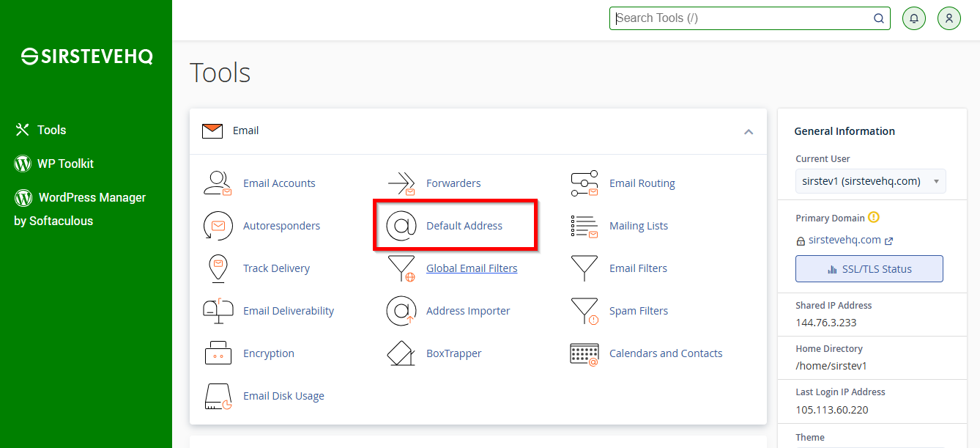Image resolution: width=980 pixels, height=448 pixels.
Task: Click the Spam Filters funnel icon
Action: pos(584,311)
